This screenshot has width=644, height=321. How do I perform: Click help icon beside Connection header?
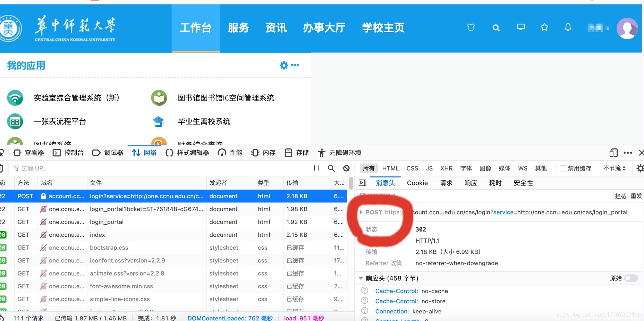(x=365, y=311)
